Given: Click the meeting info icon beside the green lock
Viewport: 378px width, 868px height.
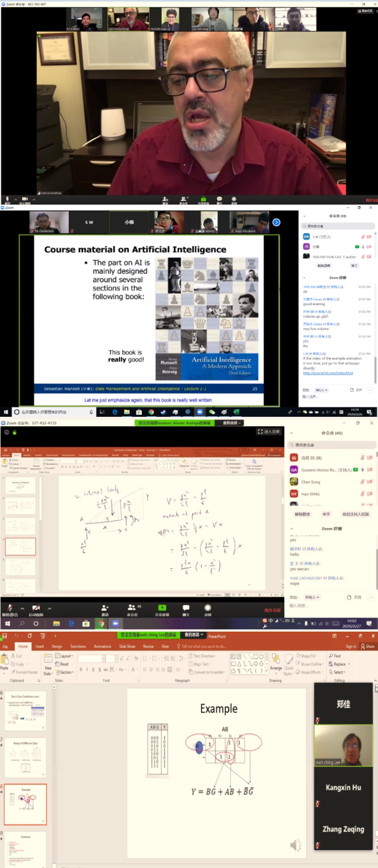Looking at the screenshot, I should point(6,432).
